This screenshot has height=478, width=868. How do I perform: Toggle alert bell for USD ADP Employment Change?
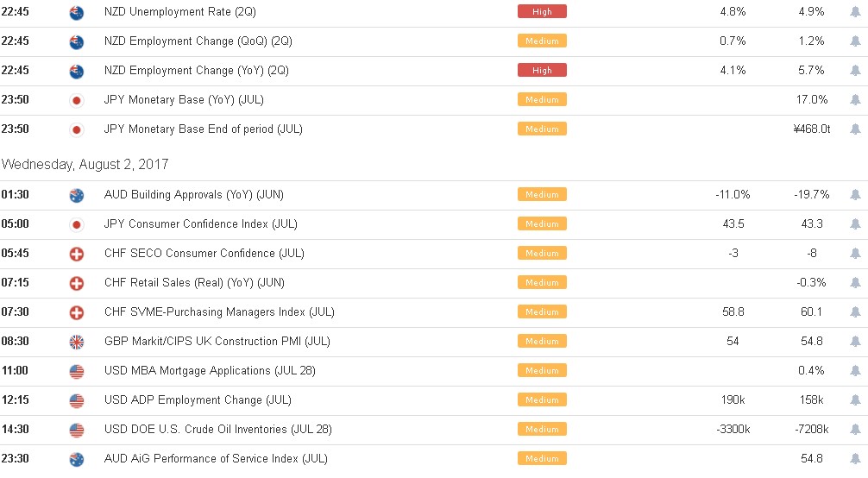click(x=855, y=399)
